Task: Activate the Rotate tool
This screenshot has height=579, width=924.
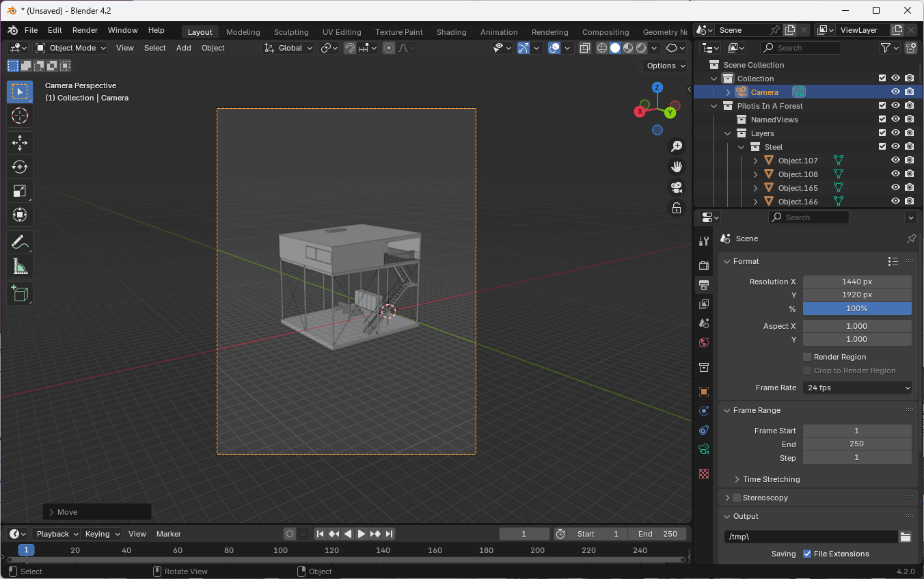Action: 20,167
